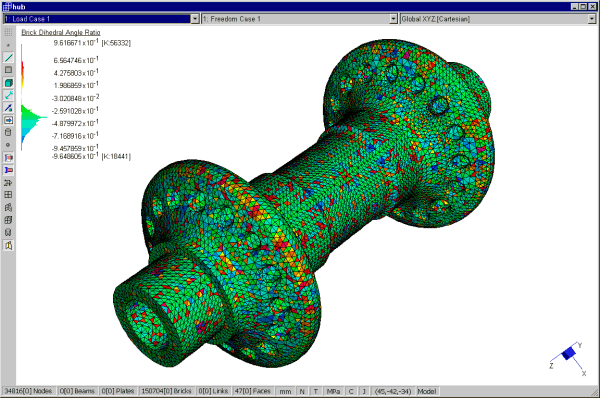Click the Model button in status bar
The image size is (600, 398).
coord(427,391)
